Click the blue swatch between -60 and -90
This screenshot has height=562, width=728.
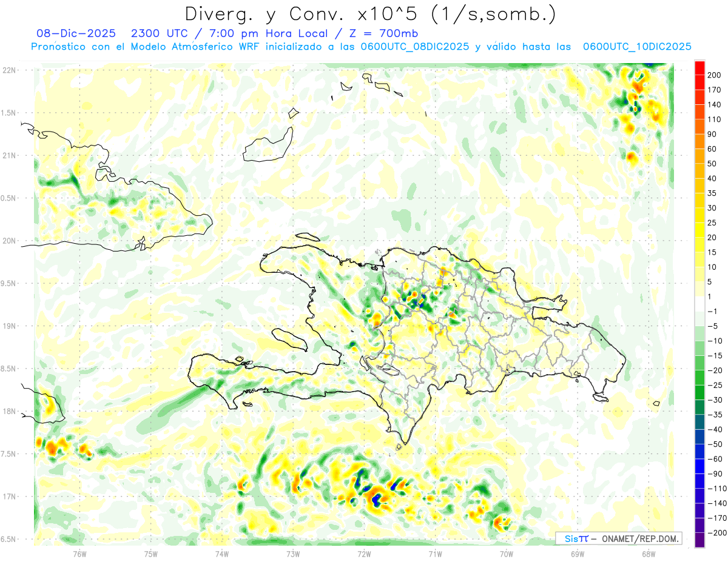699,466
